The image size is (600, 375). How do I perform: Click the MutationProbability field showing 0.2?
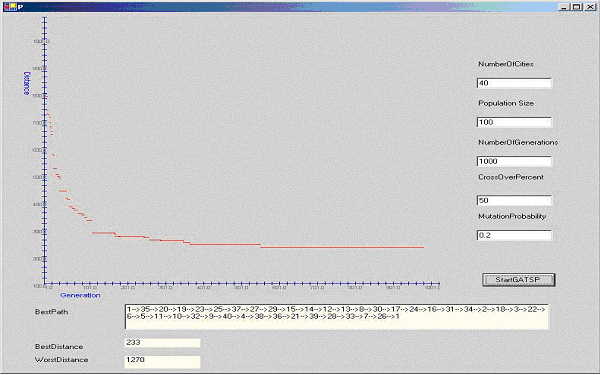(x=514, y=235)
